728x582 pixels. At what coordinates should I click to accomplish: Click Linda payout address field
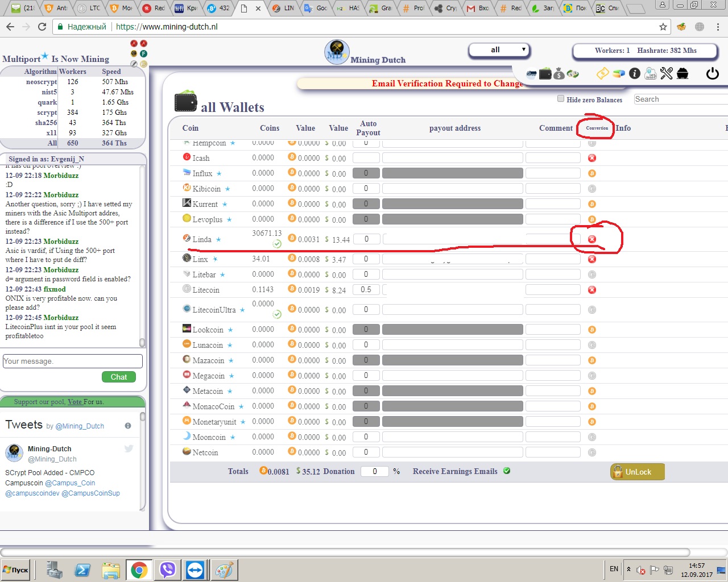tap(453, 239)
